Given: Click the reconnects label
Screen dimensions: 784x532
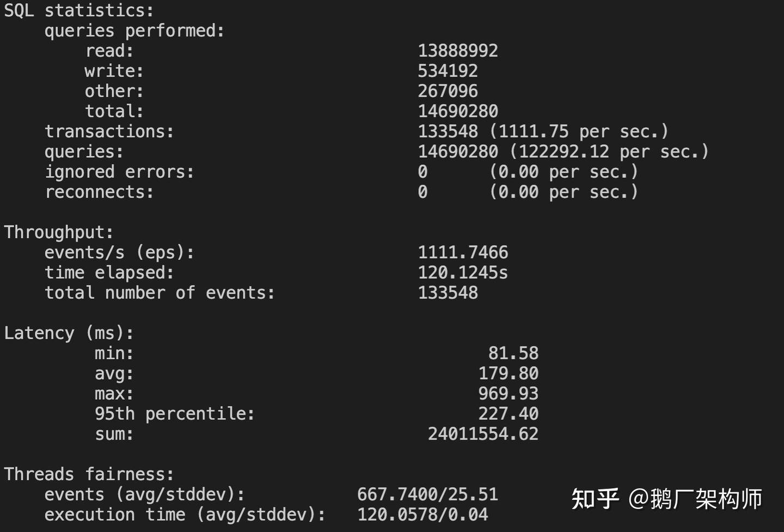Looking at the screenshot, I should [x=99, y=192].
